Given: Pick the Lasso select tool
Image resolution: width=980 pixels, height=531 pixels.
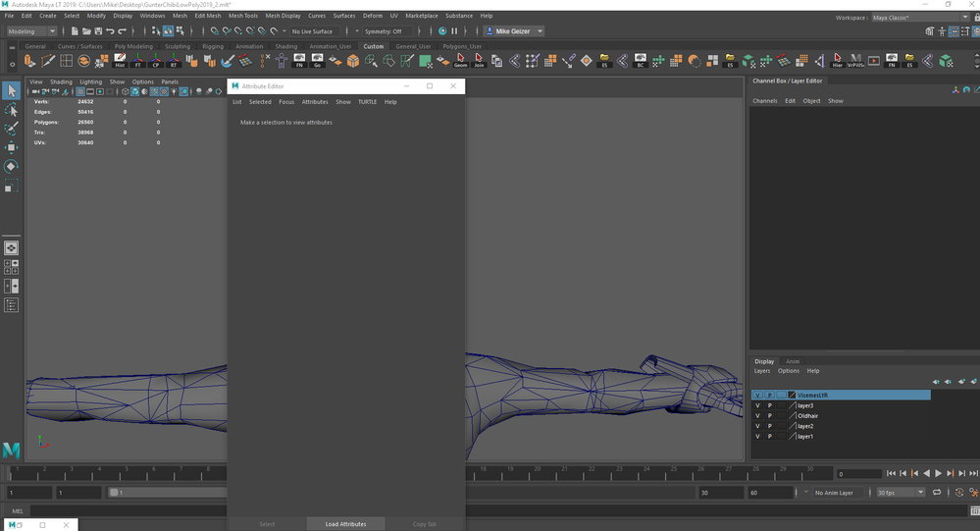Looking at the screenshot, I should point(11,110).
